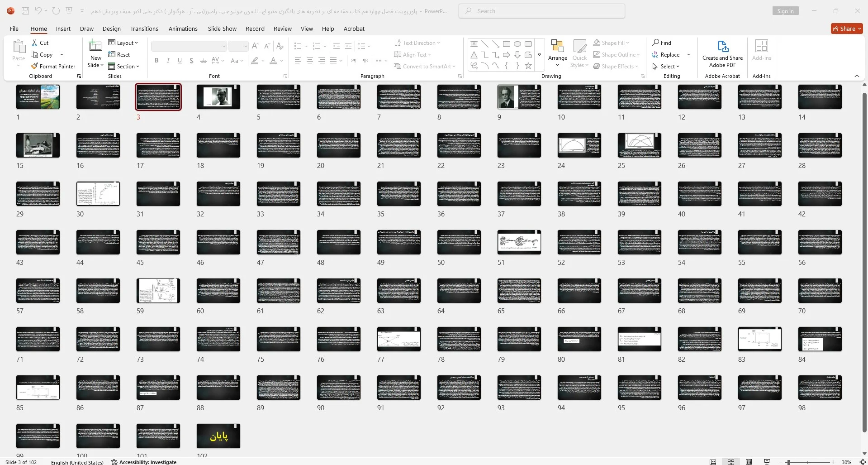Expand the Select dropdown in Editing
868x465 pixels.
coord(666,66)
